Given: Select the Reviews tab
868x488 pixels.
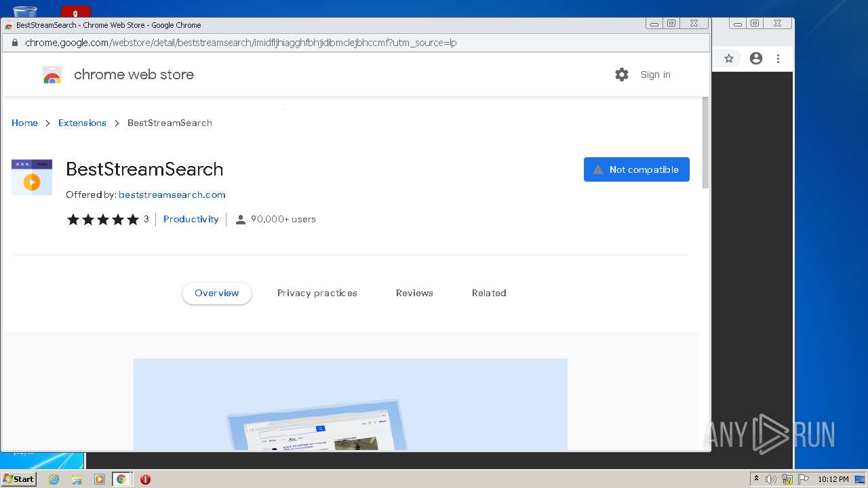Looking at the screenshot, I should point(414,293).
